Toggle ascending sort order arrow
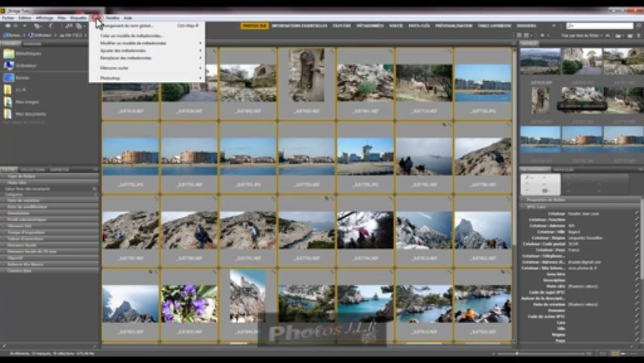The width and height of the screenshot is (644, 363). coord(608,35)
